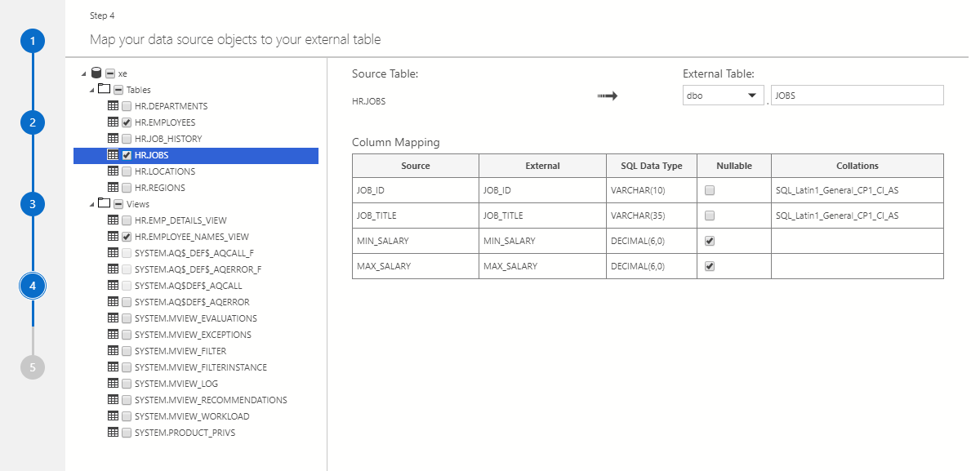
Task: Select the HR.JOBS table icon
Action: tap(113, 154)
